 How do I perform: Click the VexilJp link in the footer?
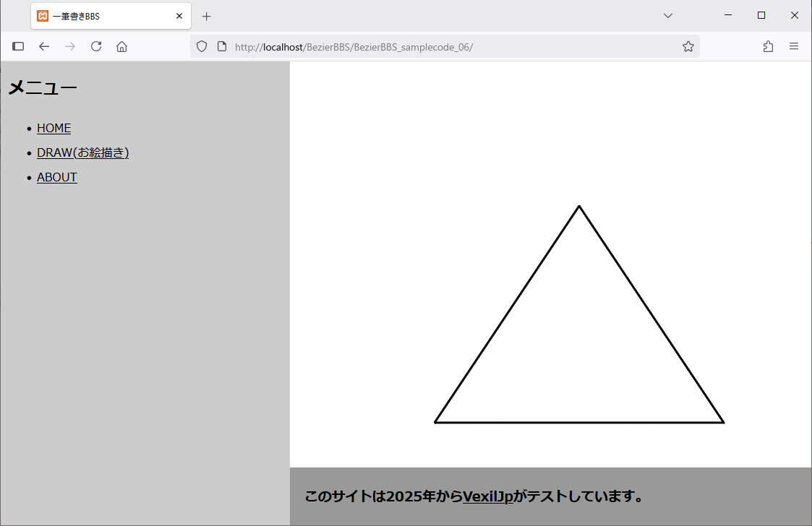point(487,496)
